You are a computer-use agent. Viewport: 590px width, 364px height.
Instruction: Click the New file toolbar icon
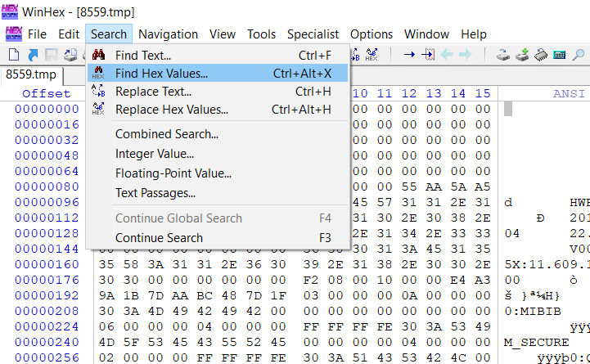pos(14,55)
